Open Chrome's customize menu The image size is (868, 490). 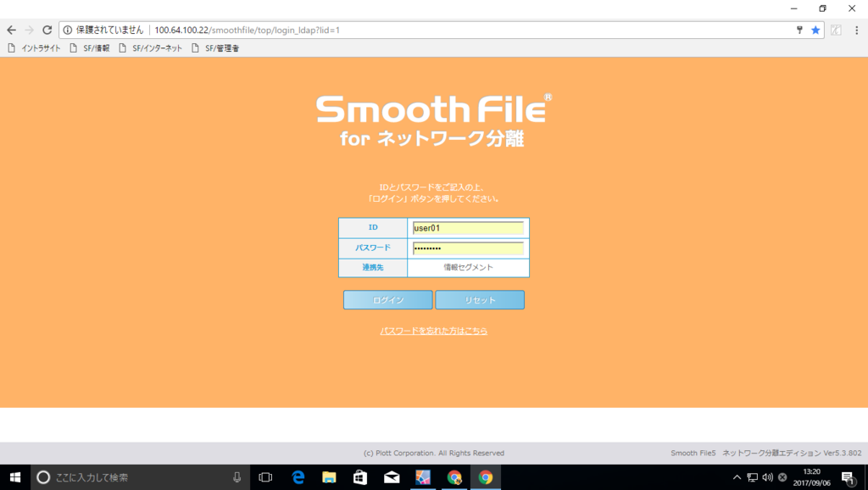(857, 30)
